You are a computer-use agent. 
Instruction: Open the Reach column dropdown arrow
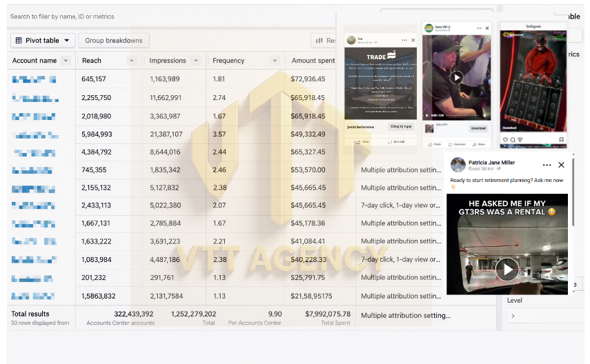tap(132, 61)
